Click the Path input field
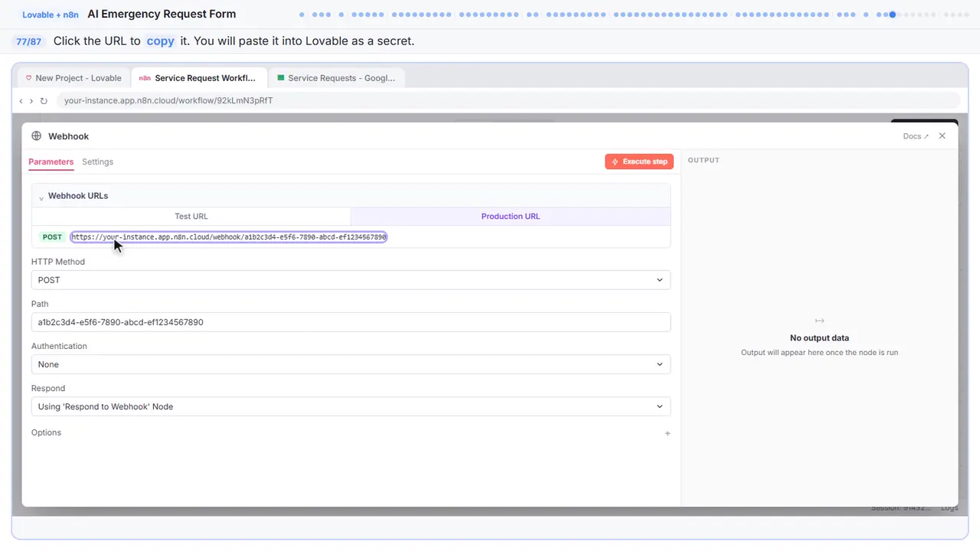980x551 pixels. point(351,322)
